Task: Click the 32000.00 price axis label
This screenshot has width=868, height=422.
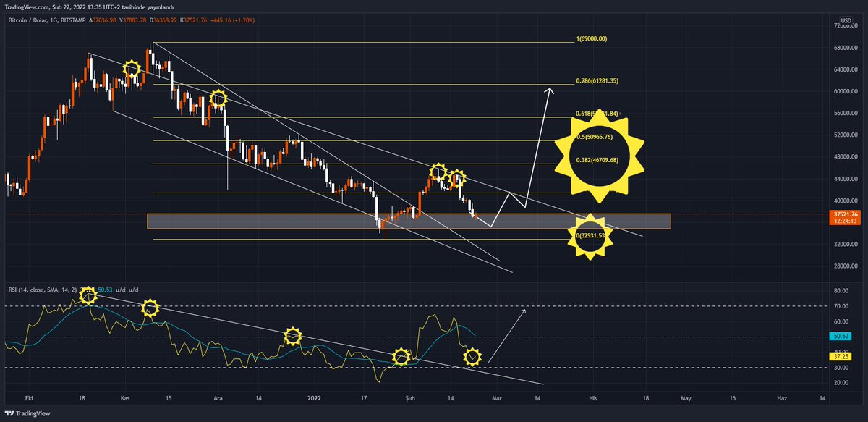Action: tap(844, 245)
